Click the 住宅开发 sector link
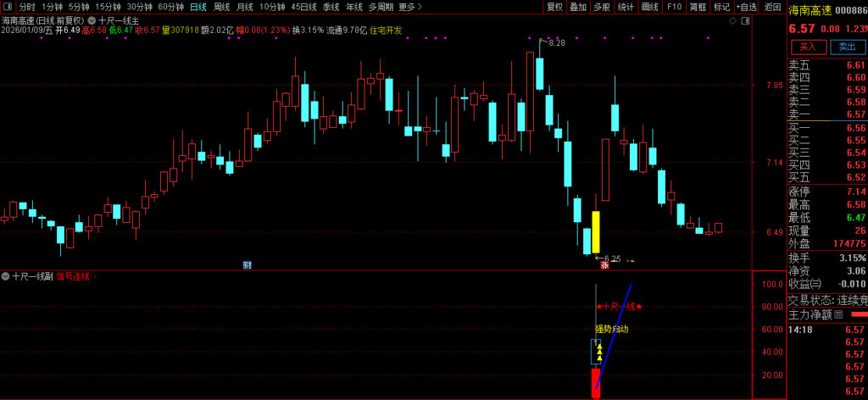Image resolution: width=868 pixels, height=400 pixels. (386, 31)
